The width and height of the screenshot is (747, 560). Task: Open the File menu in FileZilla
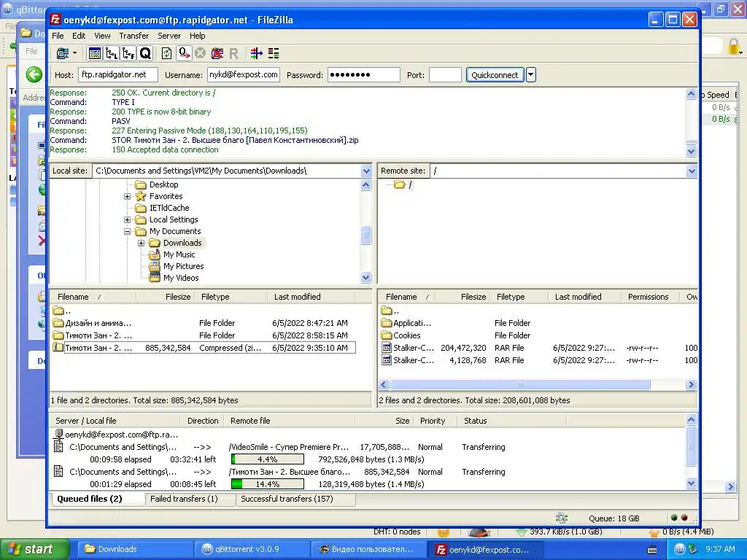pos(58,36)
